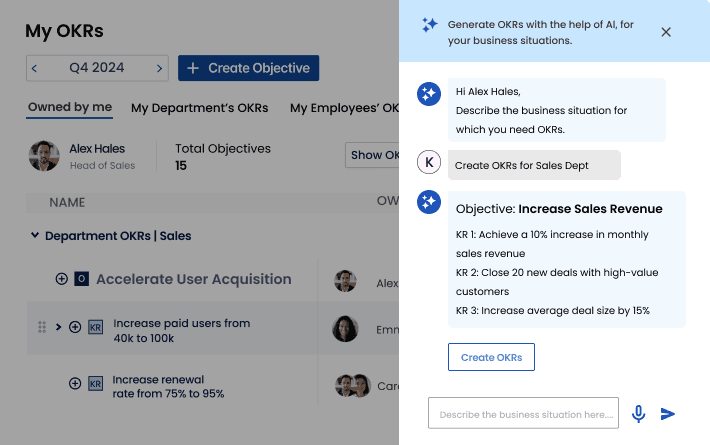The height and width of the screenshot is (445, 710).
Task: Click the plus icon next to Accelerate User Acquisition
Action: (62, 279)
